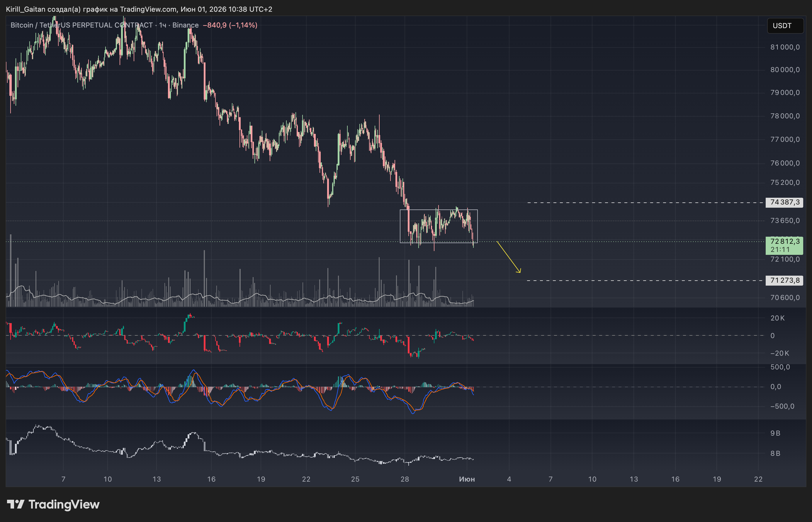Select the 25 date label on time axis
The height and width of the screenshot is (522, 812).
355,479
